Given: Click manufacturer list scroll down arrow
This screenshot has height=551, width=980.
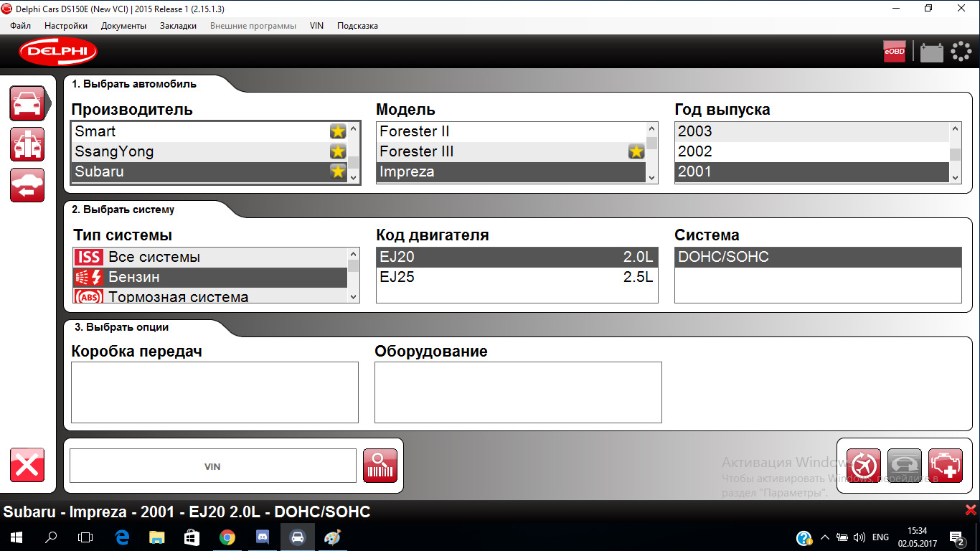Looking at the screenshot, I should (354, 176).
